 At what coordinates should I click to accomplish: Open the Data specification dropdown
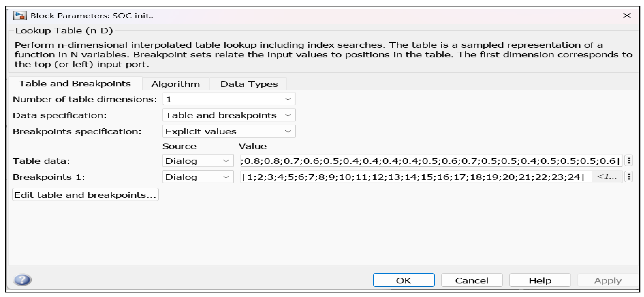(x=229, y=115)
